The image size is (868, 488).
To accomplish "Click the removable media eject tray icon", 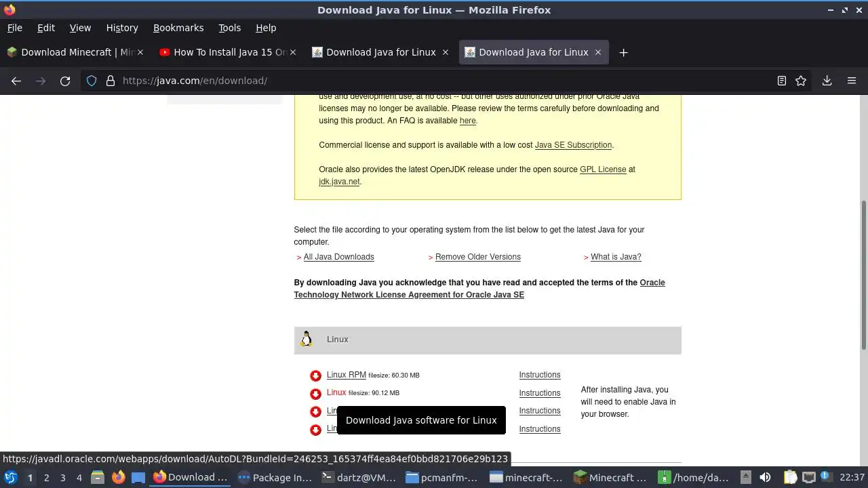I will (x=745, y=477).
